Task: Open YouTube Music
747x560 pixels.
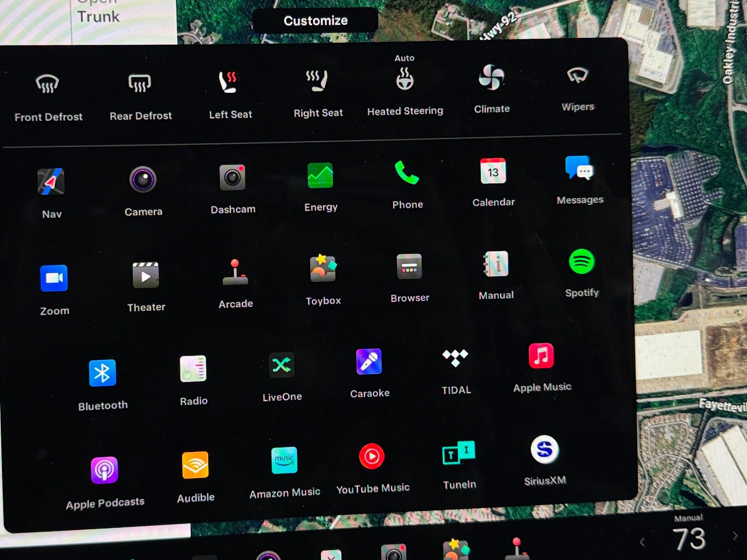Action: pos(372,456)
